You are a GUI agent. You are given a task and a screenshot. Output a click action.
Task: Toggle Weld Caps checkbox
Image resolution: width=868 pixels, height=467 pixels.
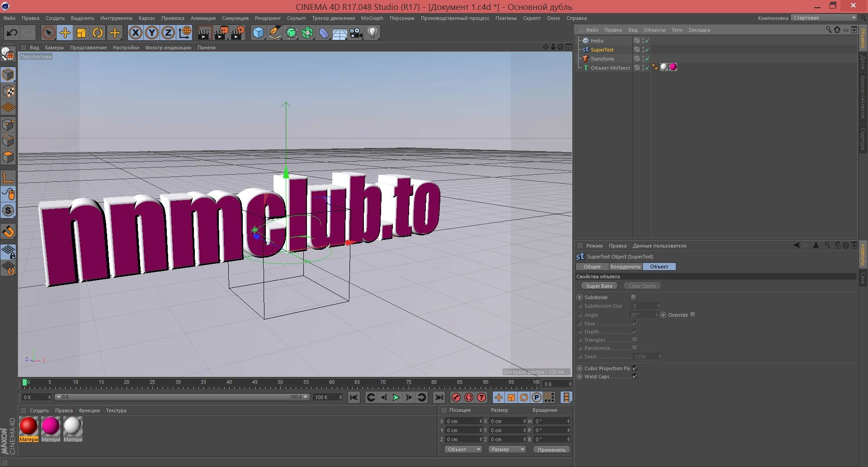point(635,376)
